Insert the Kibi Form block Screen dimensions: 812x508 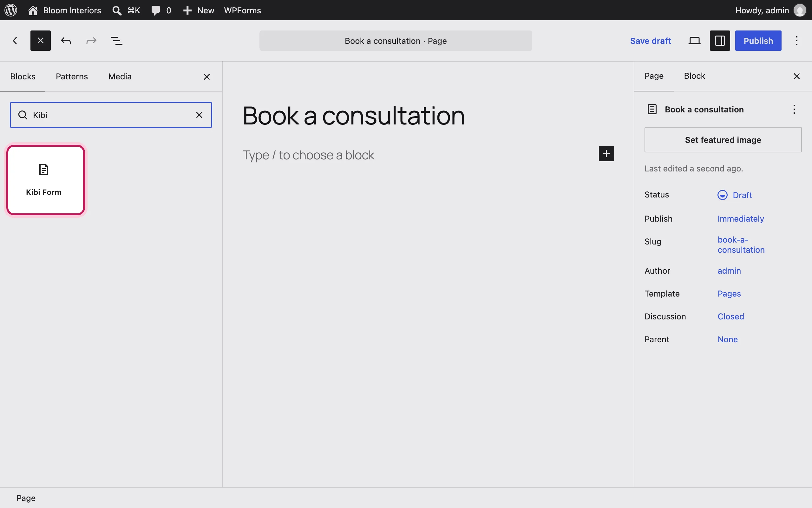coord(46,180)
